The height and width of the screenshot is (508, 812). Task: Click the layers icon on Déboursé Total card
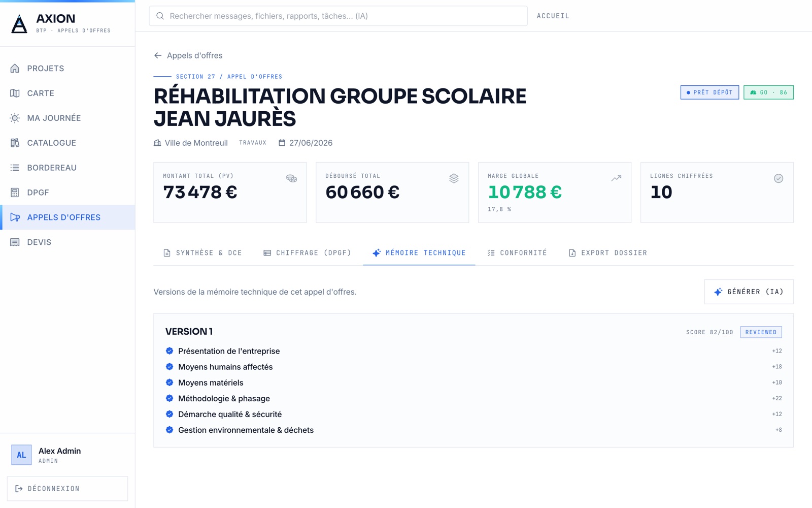click(454, 178)
